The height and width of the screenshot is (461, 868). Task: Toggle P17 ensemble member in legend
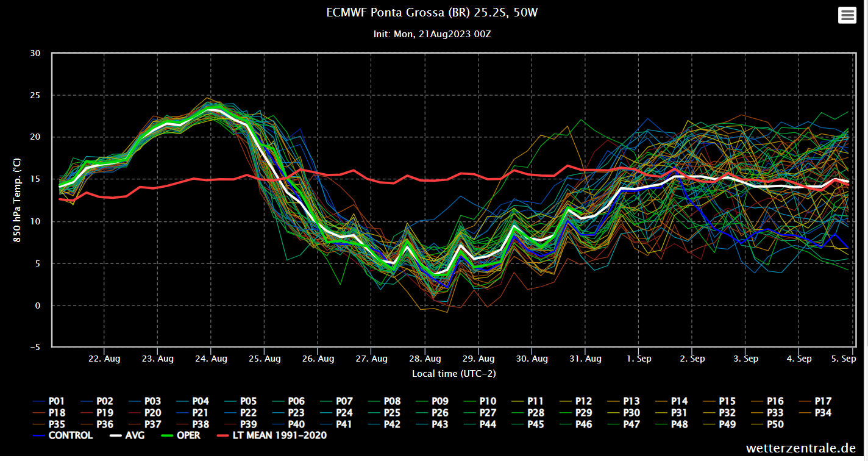pos(814,401)
